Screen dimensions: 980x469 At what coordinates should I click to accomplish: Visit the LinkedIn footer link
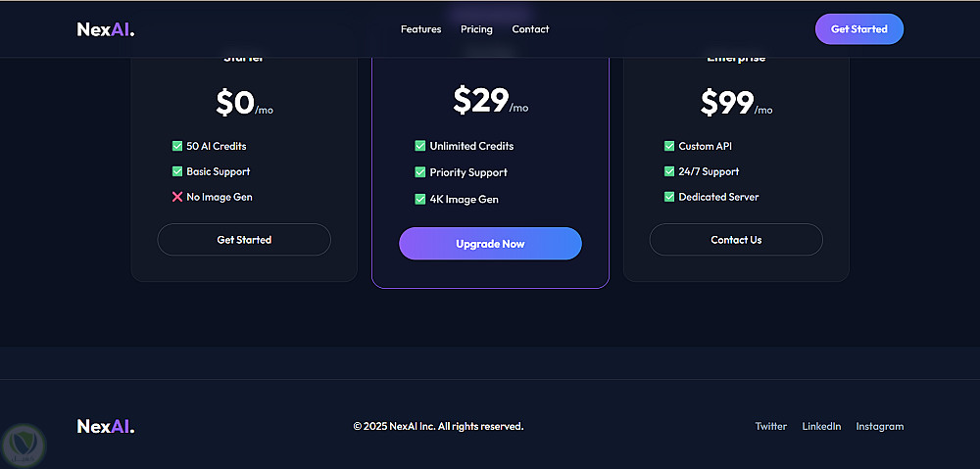(821, 426)
